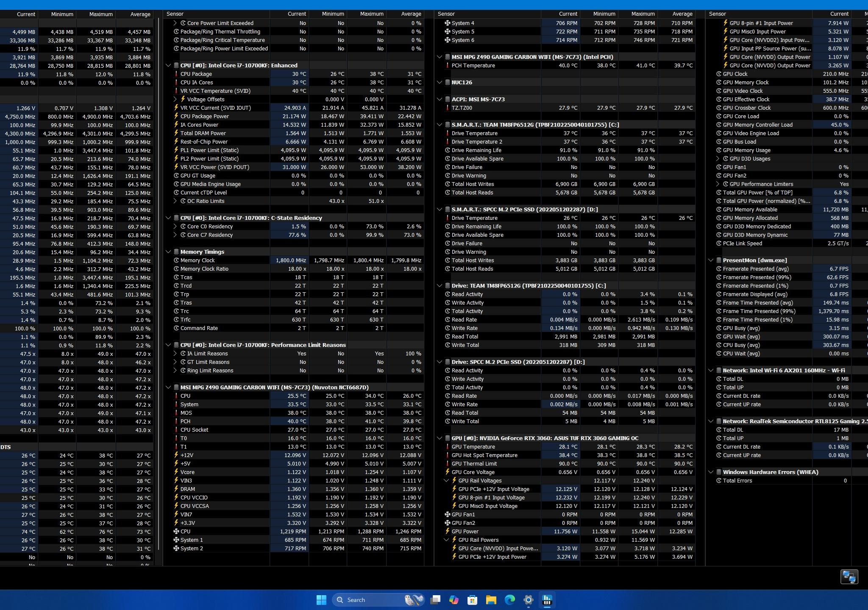The image size is (868, 610).
Task: Select the GPU Thermal Limit row
Action: (565, 463)
